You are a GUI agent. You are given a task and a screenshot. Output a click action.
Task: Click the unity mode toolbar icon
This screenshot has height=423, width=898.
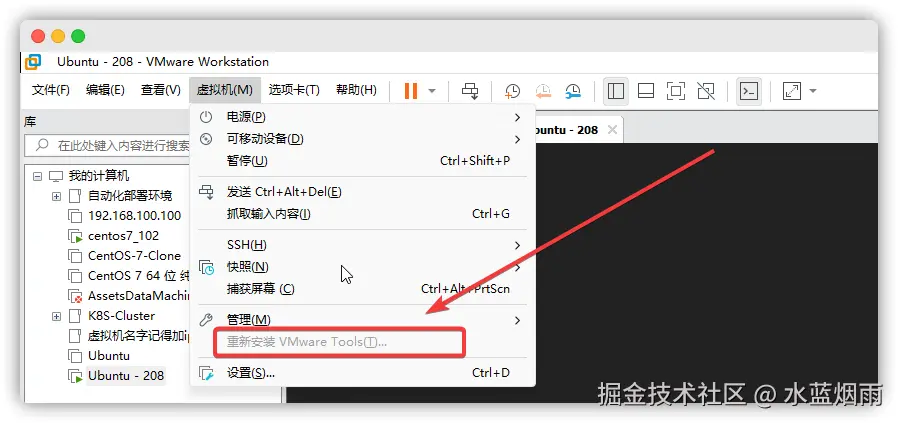tap(706, 91)
